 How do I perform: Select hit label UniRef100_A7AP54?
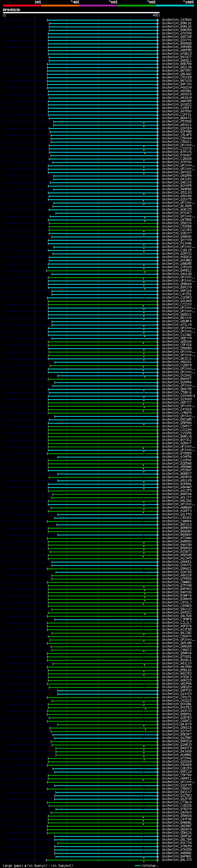tap(177, 457)
